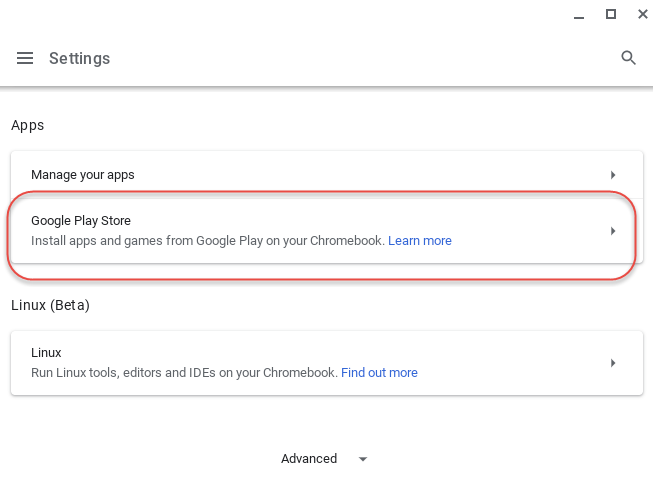
Task: Open the Linux settings row
Action: tap(46, 353)
